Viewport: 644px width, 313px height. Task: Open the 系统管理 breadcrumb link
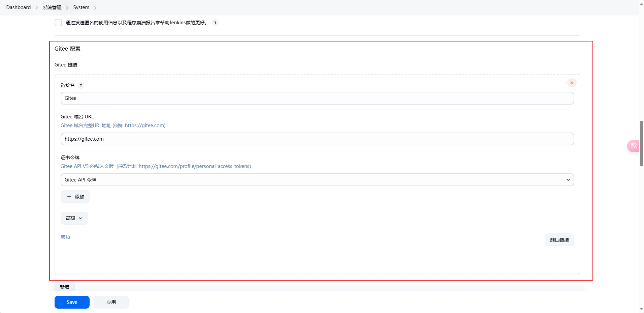52,7
